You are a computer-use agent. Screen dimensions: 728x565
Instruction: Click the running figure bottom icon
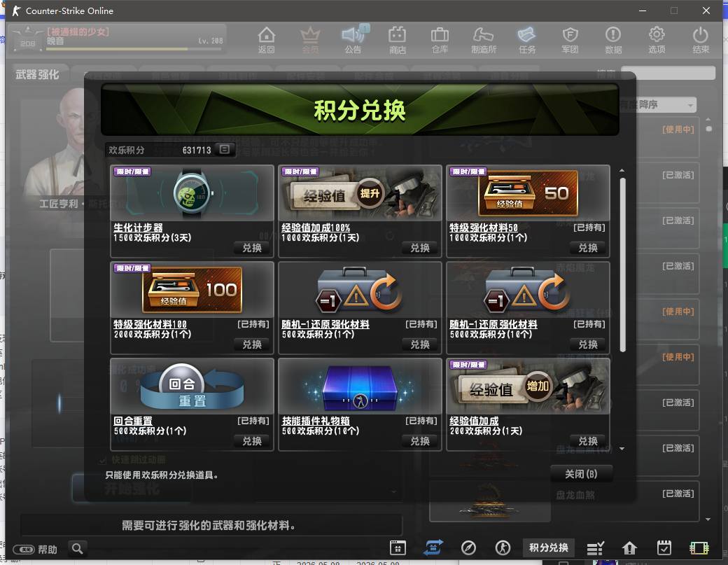pos(503,547)
